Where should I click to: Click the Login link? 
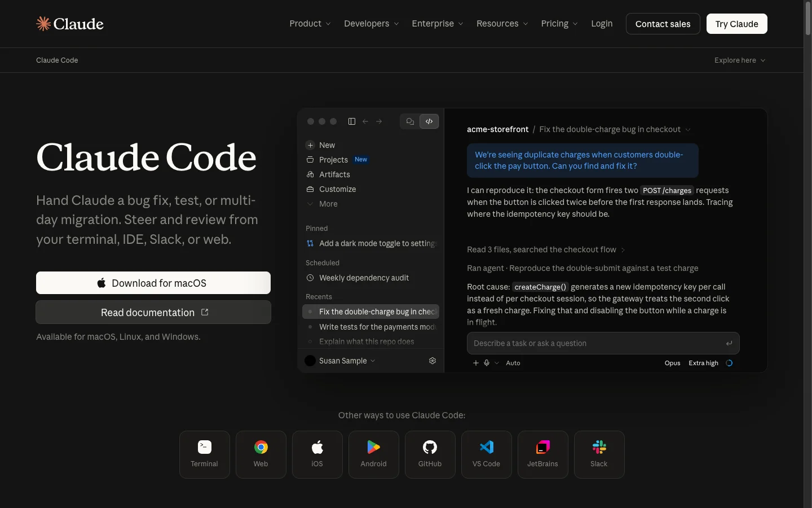tap(602, 24)
